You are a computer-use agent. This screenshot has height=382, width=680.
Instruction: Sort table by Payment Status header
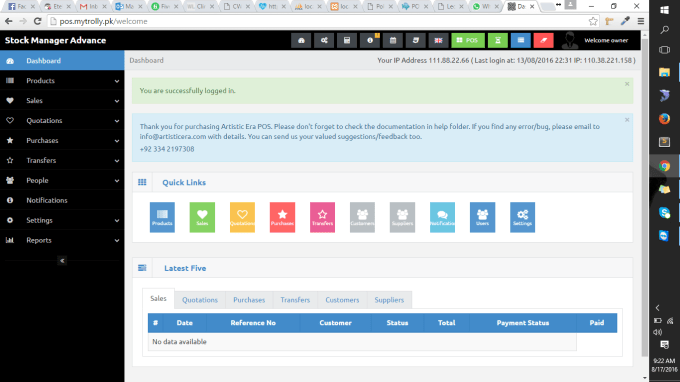[x=523, y=323]
